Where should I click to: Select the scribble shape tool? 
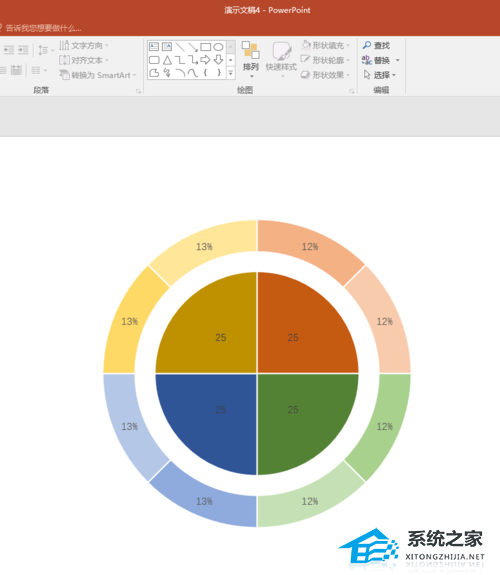click(167, 73)
